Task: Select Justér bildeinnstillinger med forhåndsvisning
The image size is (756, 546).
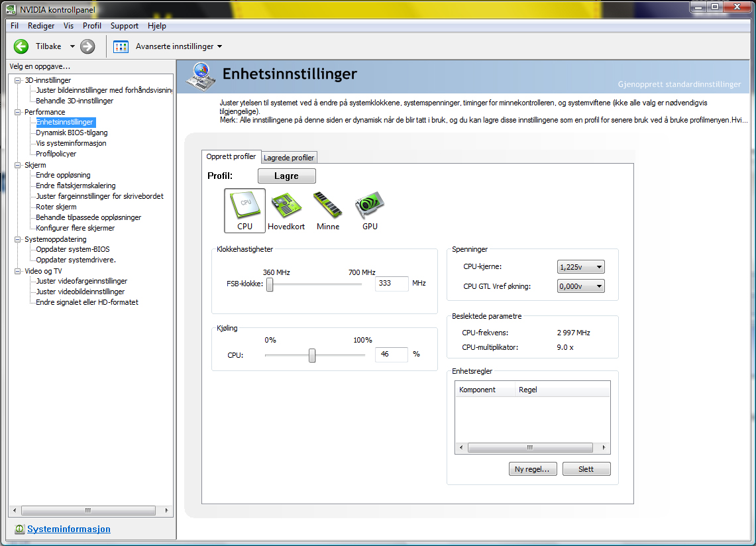Action: [x=104, y=90]
